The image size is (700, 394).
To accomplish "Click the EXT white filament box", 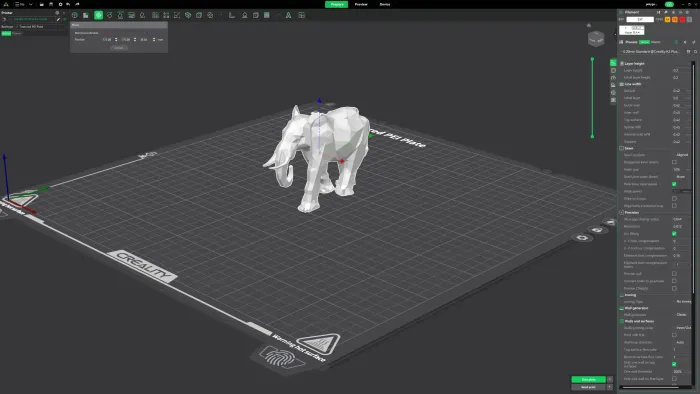I will click(x=640, y=20).
